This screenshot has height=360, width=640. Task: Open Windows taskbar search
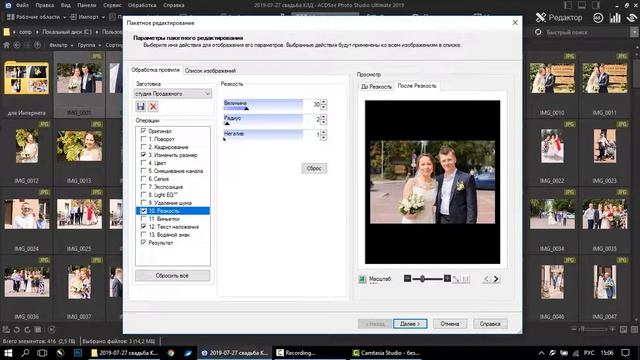tap(25, 353)
